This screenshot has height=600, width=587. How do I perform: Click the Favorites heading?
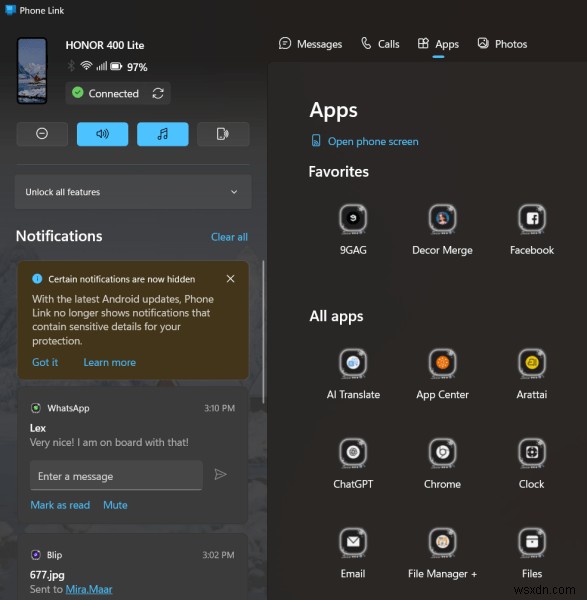[x=339, y=172]
